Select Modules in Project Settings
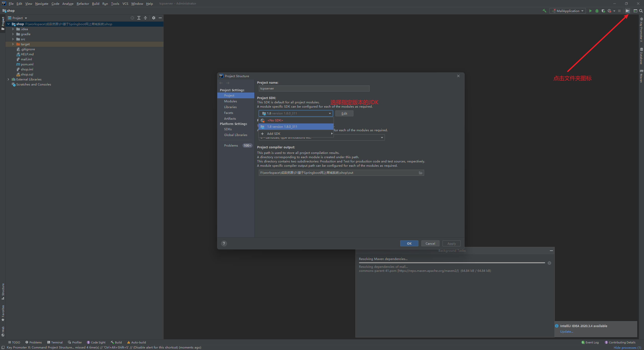This screenshot has width=644, height=350. (x=230, y=101)
